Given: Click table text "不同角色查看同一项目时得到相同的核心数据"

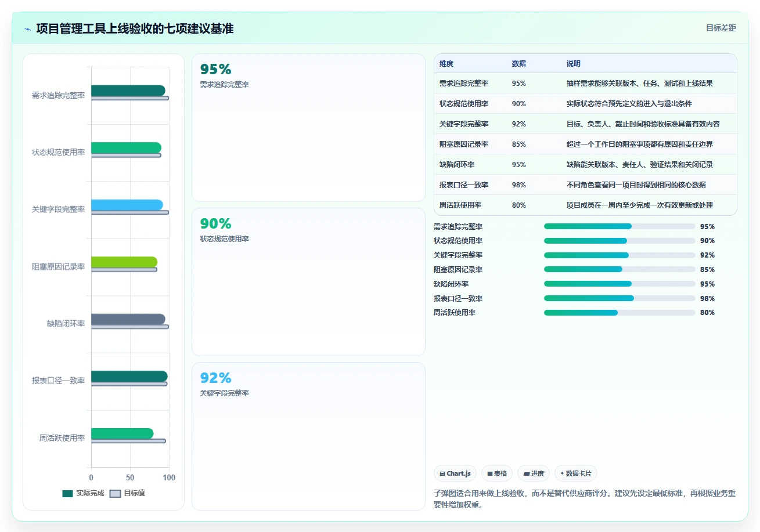Looking at the screenshot, I should (x=636, y=185).
